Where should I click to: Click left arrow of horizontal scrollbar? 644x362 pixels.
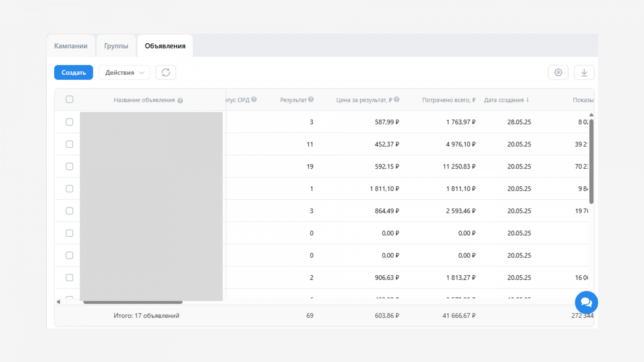tap(58, 302)
